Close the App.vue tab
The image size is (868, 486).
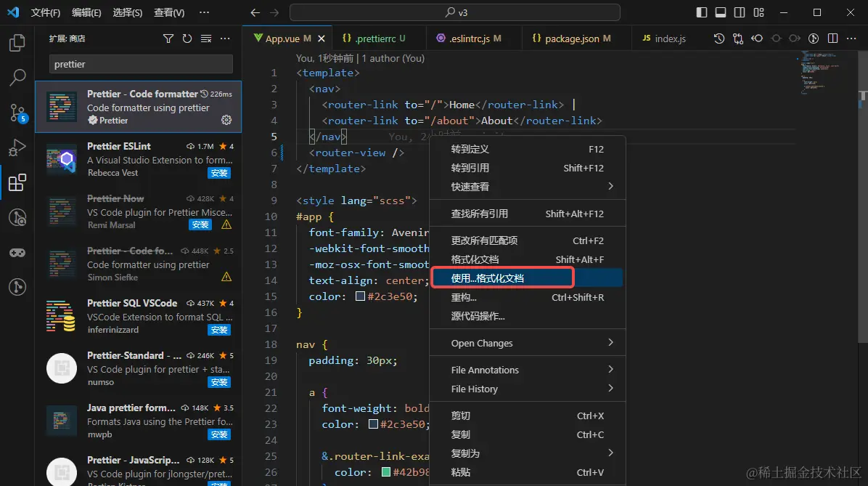pos(321,39)
